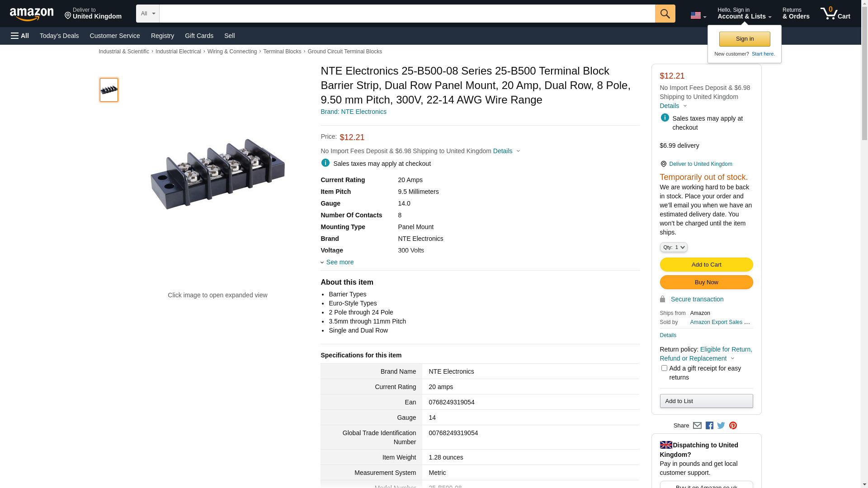
Task: Open the shopping cart icon
Action: (835, 14)
